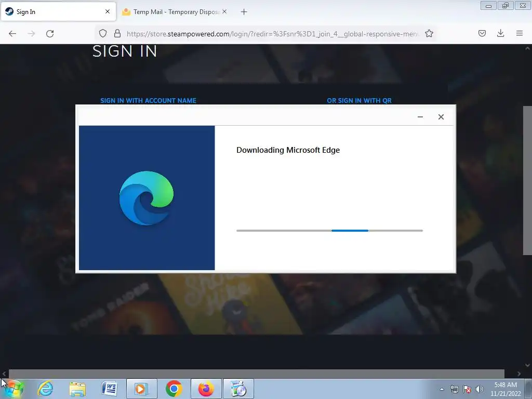The height and width of the screenshot is (399, 532).
Task: Select Or Sign In With QR
Action: pyautogui.click(x=359, y=100)
